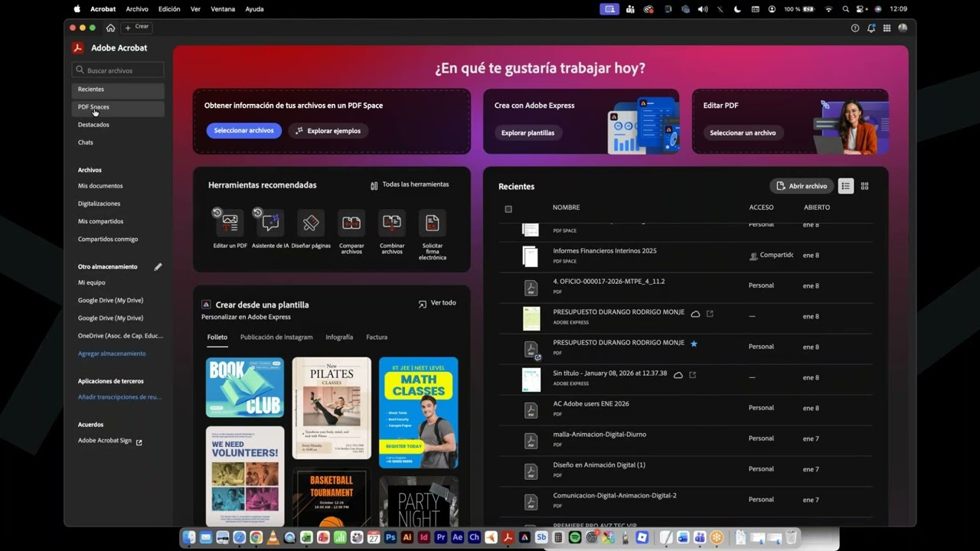Switch Recientes to list view
Viewport: 980px width, 551px height.
tap(846, 186)
